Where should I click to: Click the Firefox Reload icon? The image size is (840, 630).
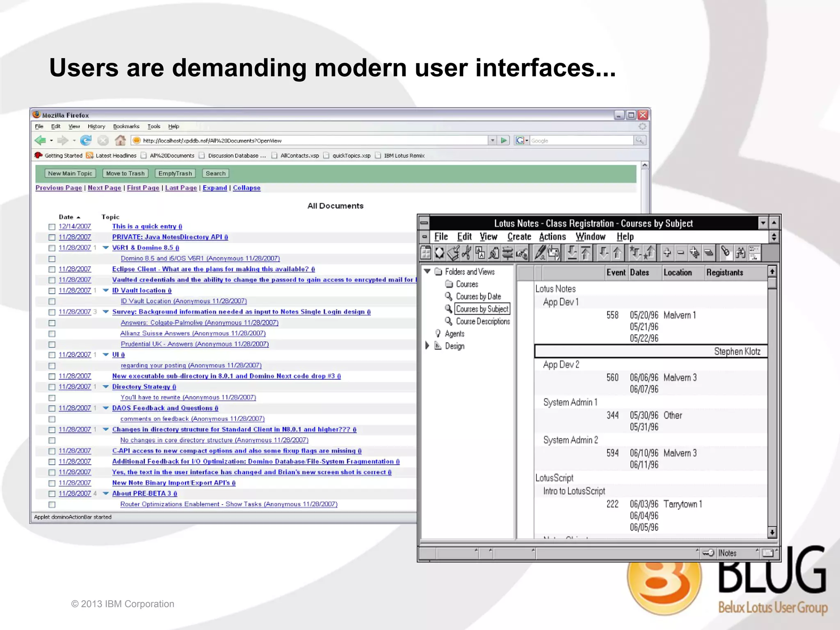click(86, 141)
